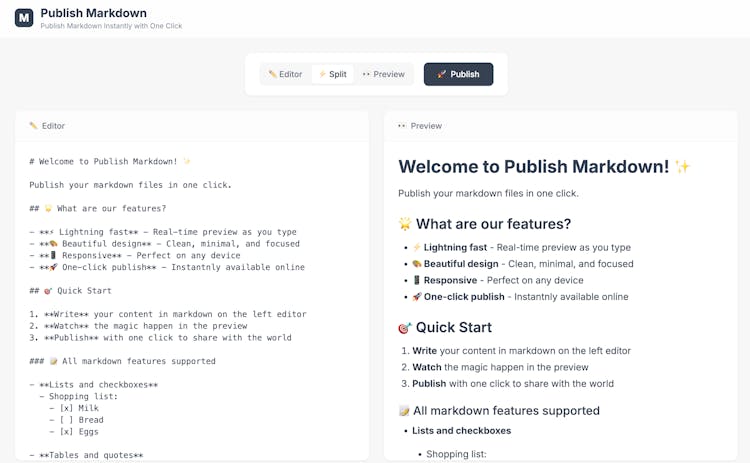The height and width of the screenshot is (463, 750).
Task: Click preview heading 'All markdown features supported'
Action: (506, 410)
